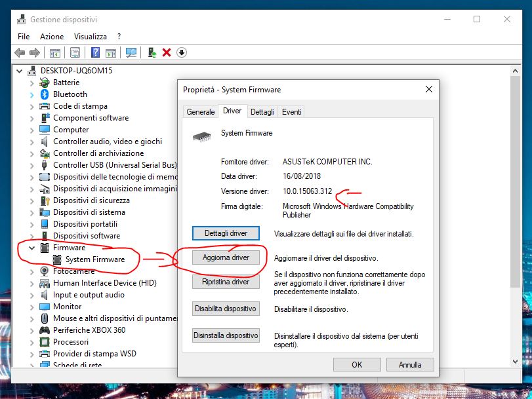Open the ? help menu
Screen dimensions: 532x399
119,36
